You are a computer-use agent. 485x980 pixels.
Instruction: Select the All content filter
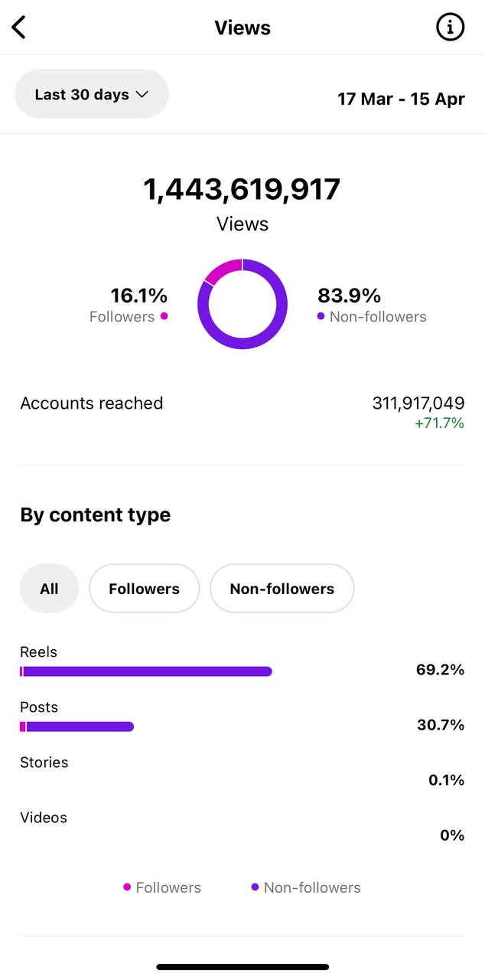click(x=49, y=589)
